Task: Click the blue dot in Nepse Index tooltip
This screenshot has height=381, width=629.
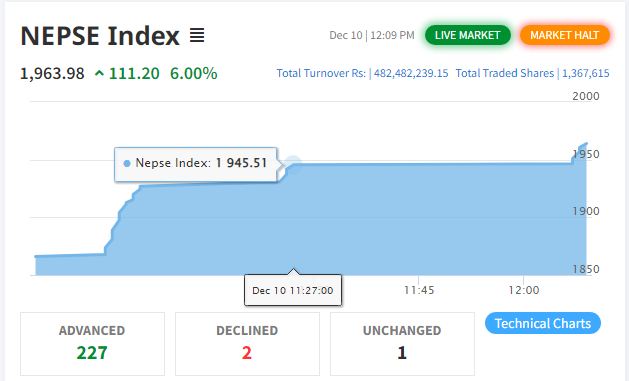Action: tap(127, 164)
